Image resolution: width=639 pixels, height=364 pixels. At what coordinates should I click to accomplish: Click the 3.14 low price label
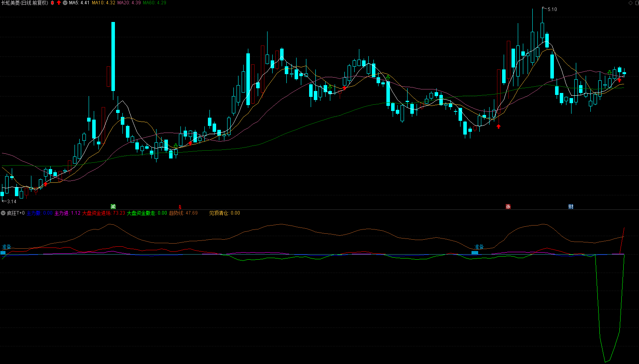click(x=12, y=202)
